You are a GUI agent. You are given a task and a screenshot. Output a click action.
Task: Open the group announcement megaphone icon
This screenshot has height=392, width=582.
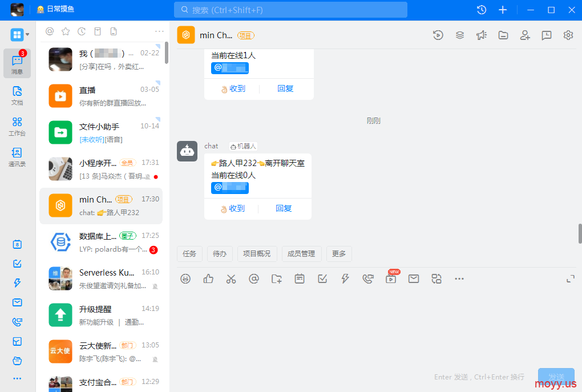482,35
